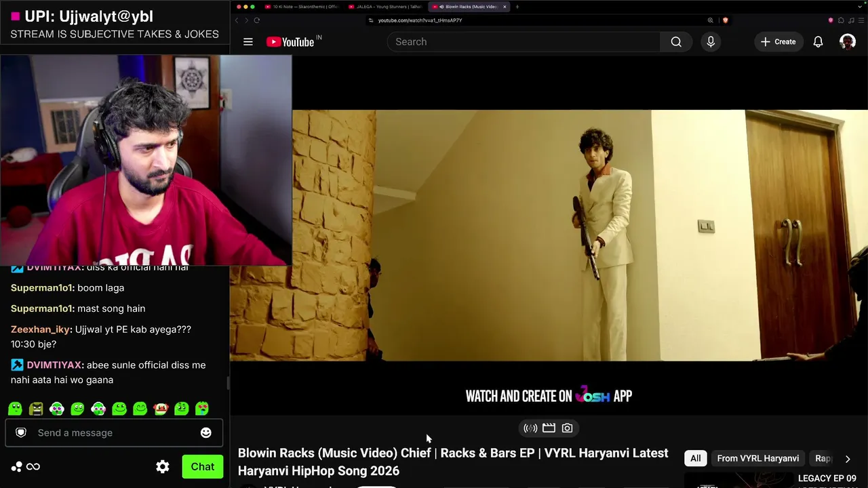Click the chat identity badge shield icon
Image resolution: width=868 pixels, height=488 pixels.
[x=21, y=433]
